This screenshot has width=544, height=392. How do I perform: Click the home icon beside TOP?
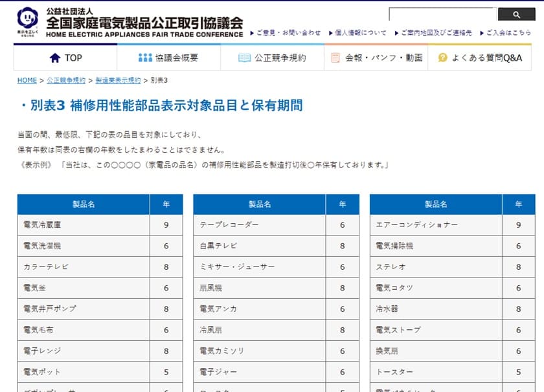pos(55,58)
